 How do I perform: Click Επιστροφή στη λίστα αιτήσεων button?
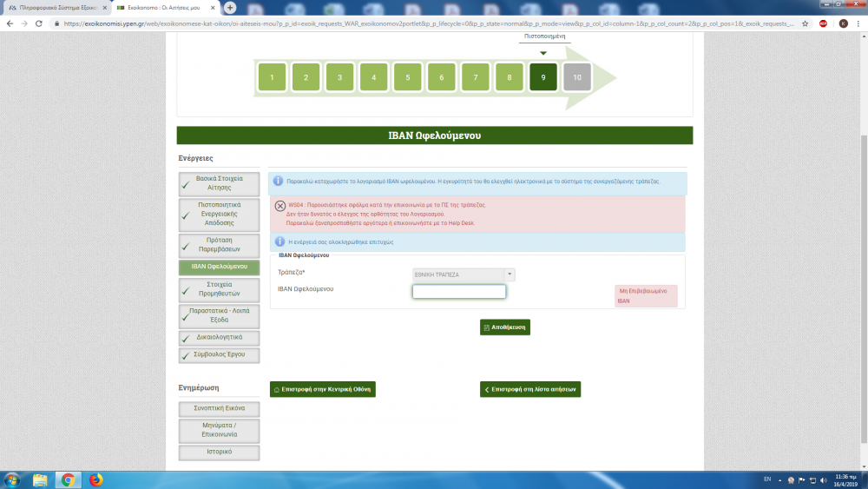(x=529, y=389)
